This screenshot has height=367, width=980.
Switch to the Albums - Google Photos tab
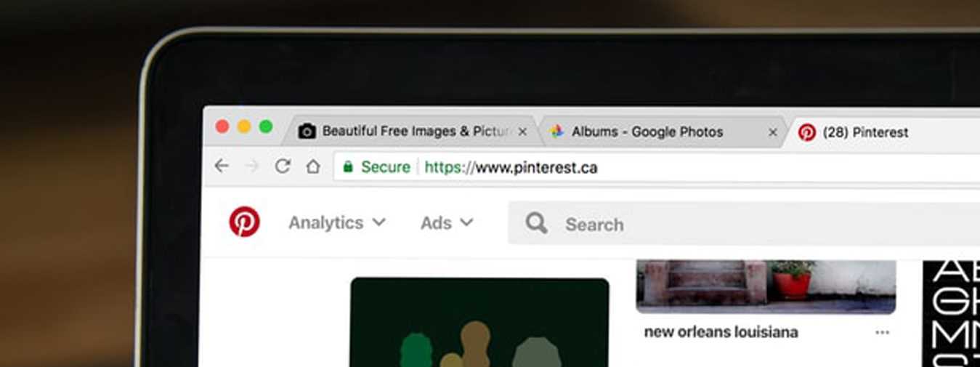coord(647,132)
